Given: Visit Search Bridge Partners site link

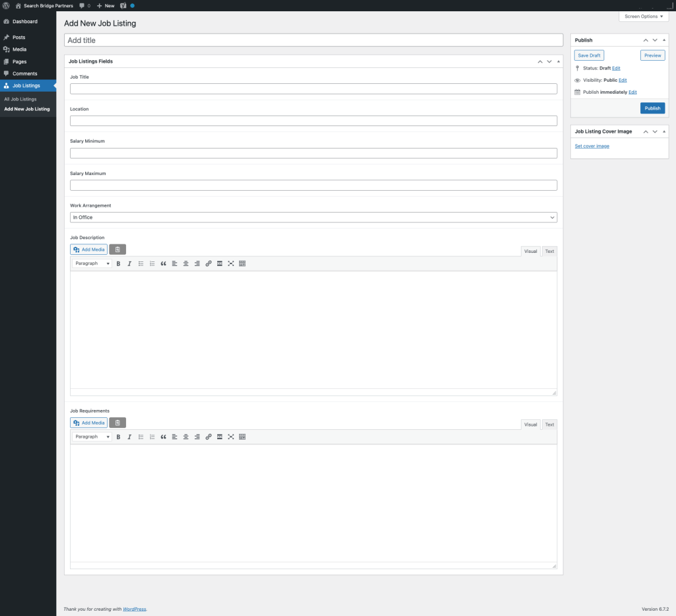Looking at the screenshot, I should click(x=44, y=5).
